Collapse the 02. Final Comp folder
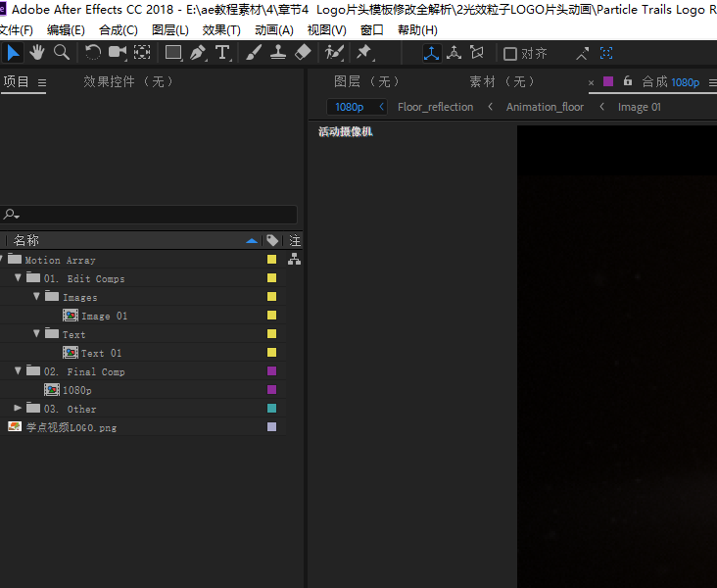Viewport: 717px width, 588px height. tap(18, 370)
